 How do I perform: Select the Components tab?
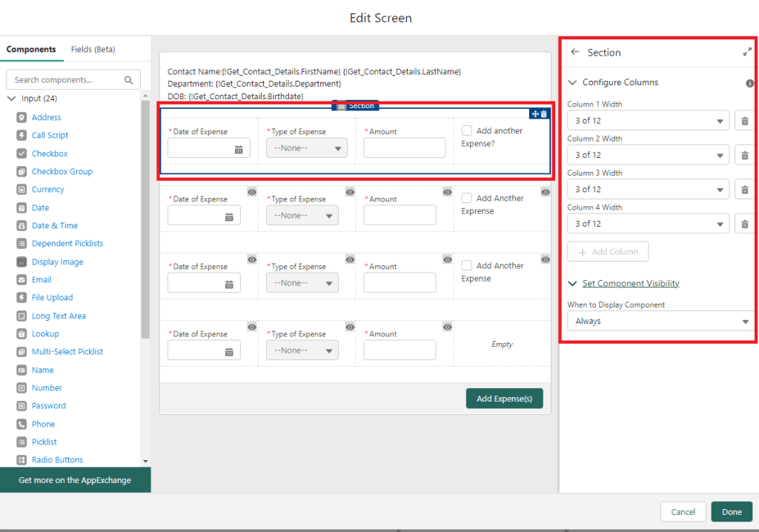tap(31, 50)
